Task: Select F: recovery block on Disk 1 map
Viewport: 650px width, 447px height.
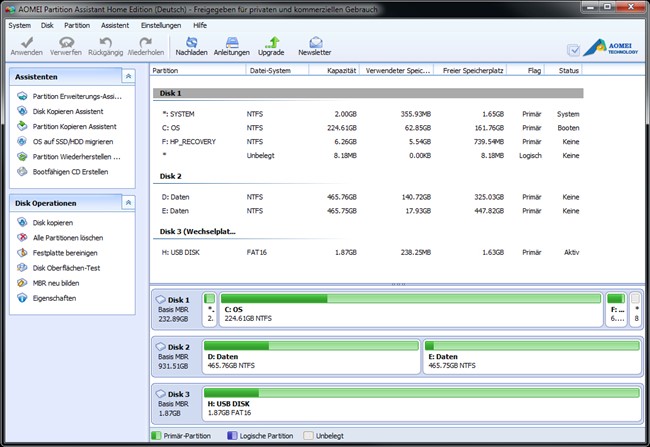Action: [x=616, y=309]
